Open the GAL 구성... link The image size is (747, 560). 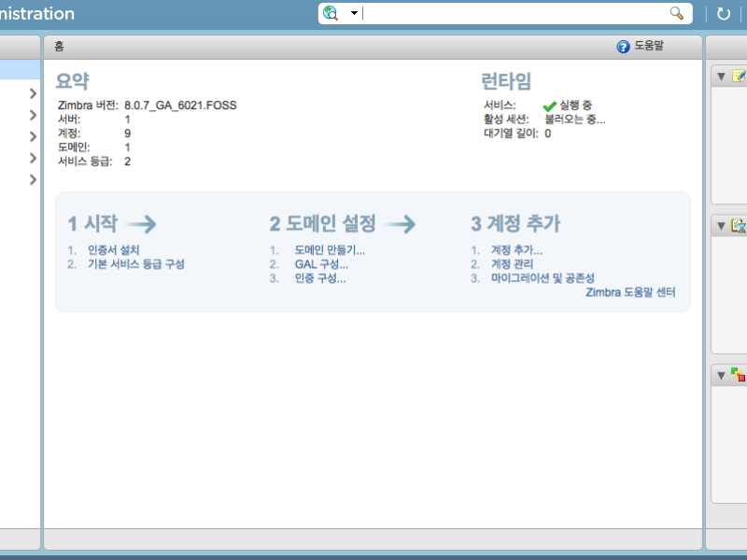pyautogui.click(x=321, y=264)
